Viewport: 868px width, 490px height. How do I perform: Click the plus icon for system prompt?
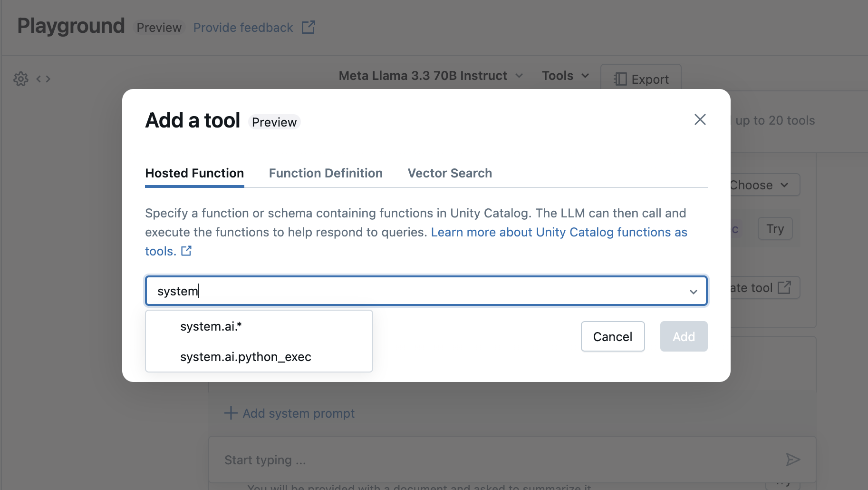(x=231, y=413)
